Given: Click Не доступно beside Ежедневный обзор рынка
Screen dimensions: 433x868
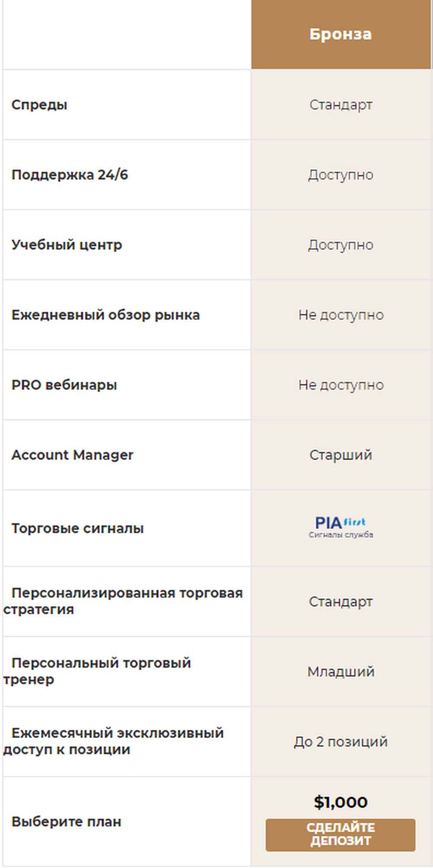Looking at the screenshot, I should click(341, 315).
